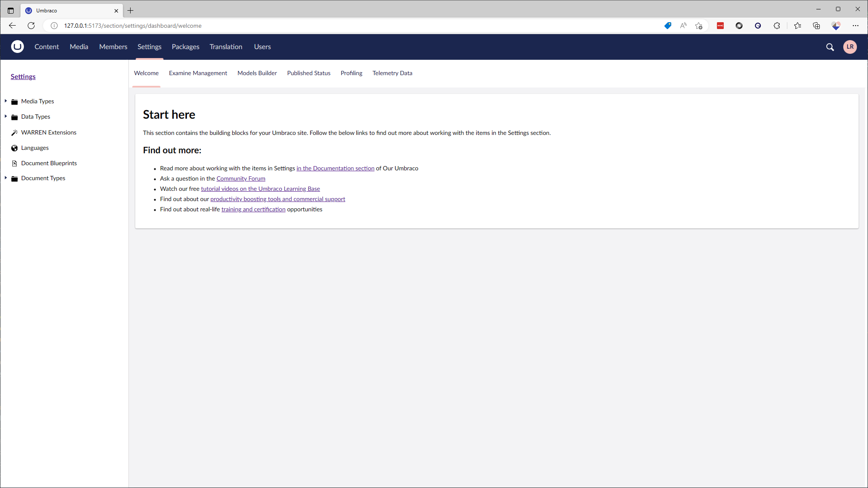868x488 pixels.
Task: Follow the training and certification link
Action: click(253, 209)
